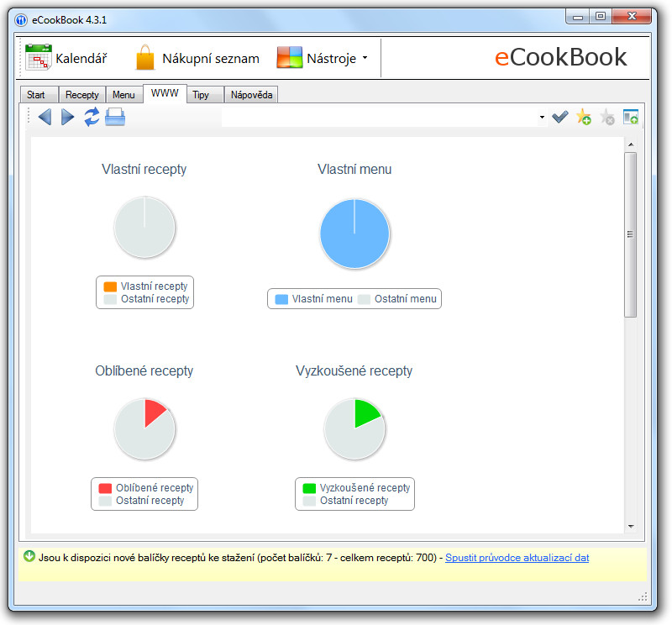
Task: Remove favorite with greyed star icon
Action: point(607,117)
